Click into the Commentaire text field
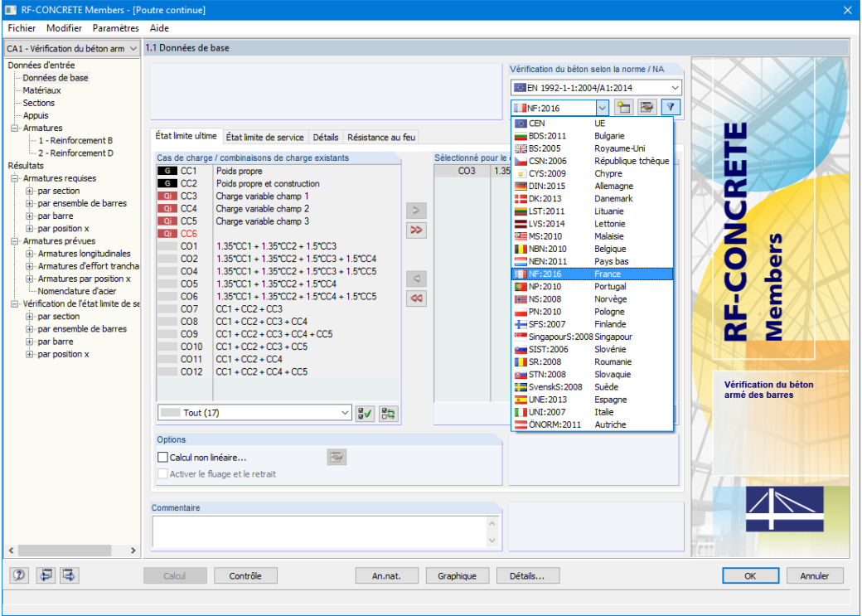Image resolution: width=862 pixels, height=616 pixels. click(x=319, y=532)
